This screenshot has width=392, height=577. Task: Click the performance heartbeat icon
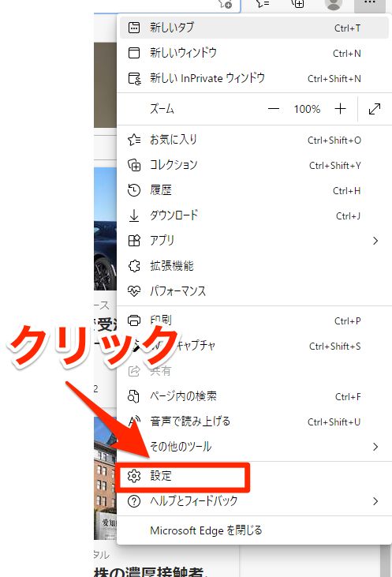(x=134, y=291)
